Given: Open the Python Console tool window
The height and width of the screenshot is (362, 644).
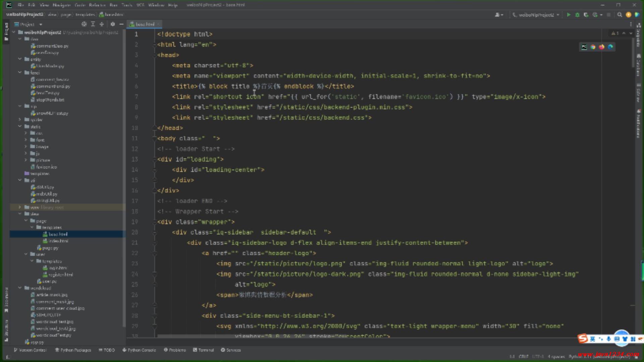Looking at the screenshot, I should tap(139, 350).
